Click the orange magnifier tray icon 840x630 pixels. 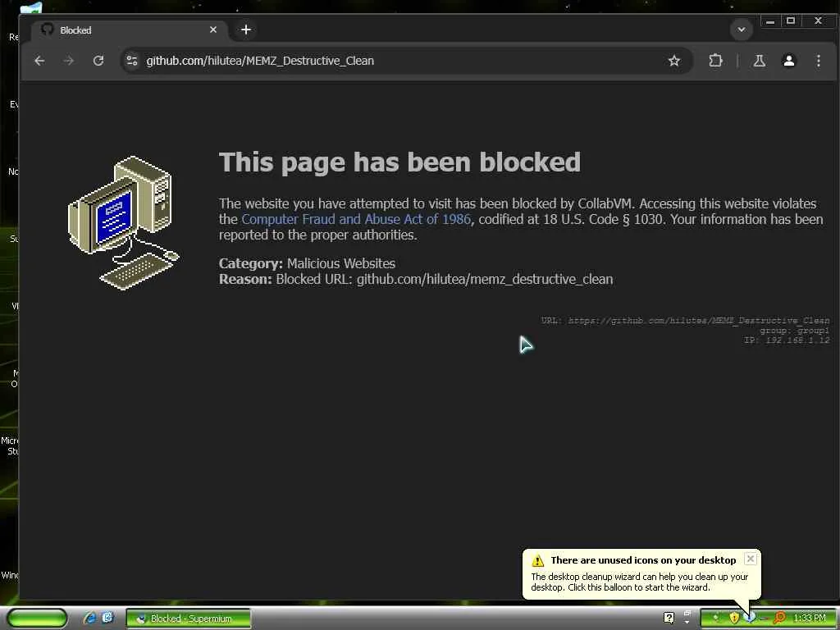pos(779,619)
